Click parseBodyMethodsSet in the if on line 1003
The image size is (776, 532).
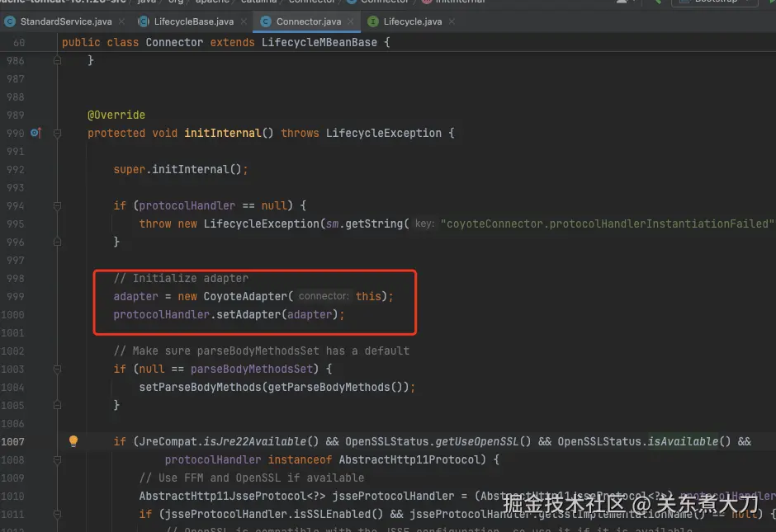pos(252,369)
